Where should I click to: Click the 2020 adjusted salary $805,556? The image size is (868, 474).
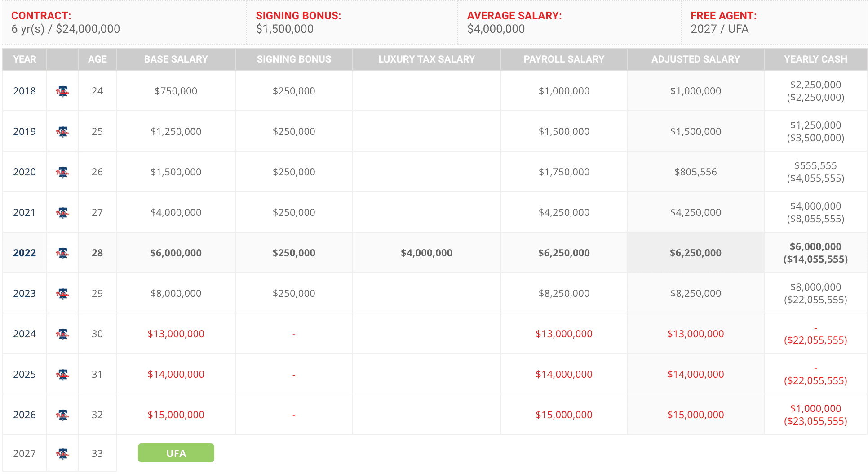tap(695, 172)
